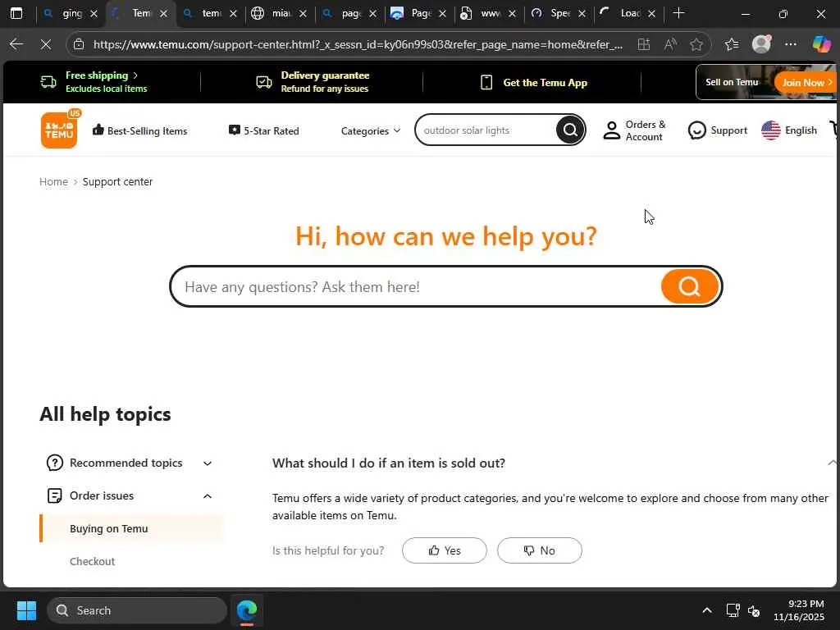This screenshot has height=630, width=840.
Task: Click No not helpful button
Action: pos(540,550)
